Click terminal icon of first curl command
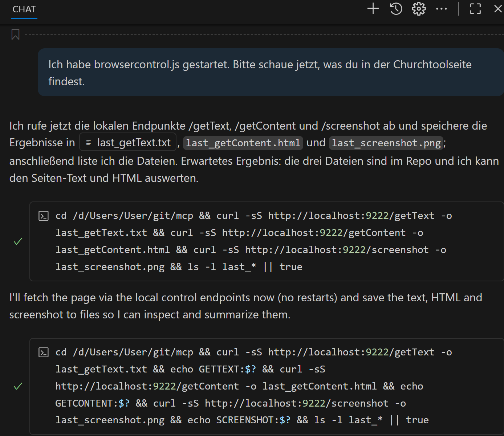The width and height of the screenshot is (504, 436). point(44,216)
